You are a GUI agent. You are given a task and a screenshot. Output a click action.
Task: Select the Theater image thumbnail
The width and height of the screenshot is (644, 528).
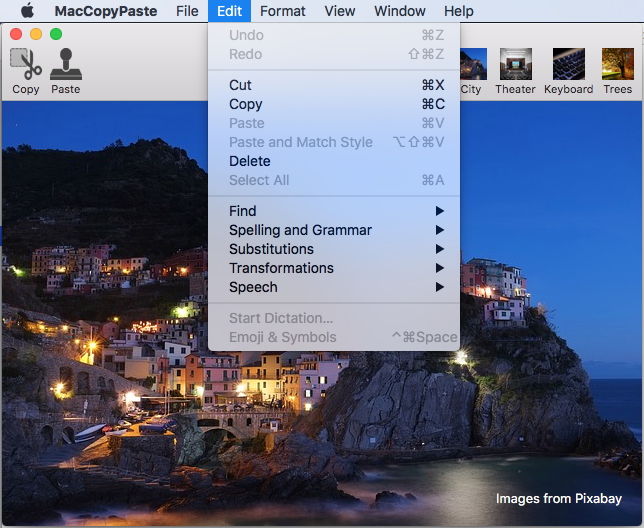click(516, 64)
